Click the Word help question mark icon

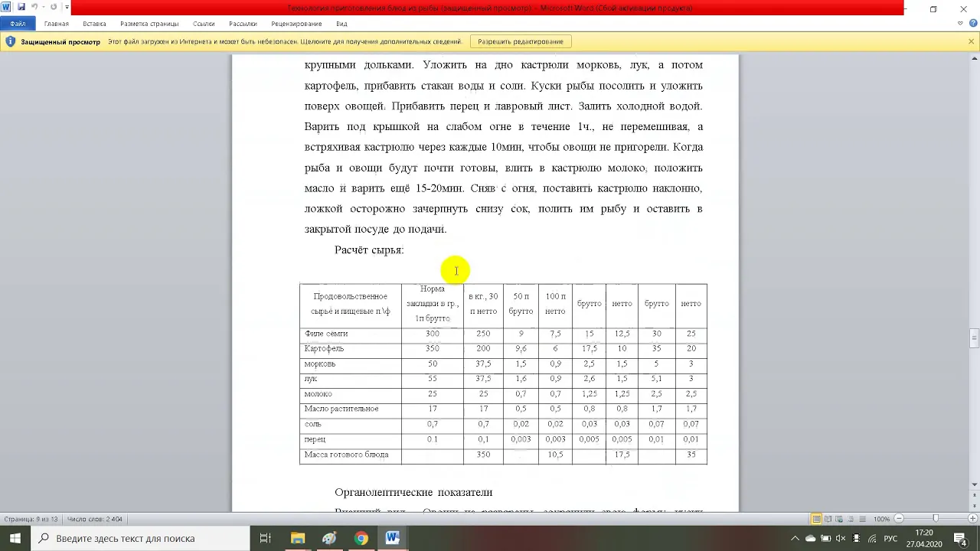click(972, 24)
